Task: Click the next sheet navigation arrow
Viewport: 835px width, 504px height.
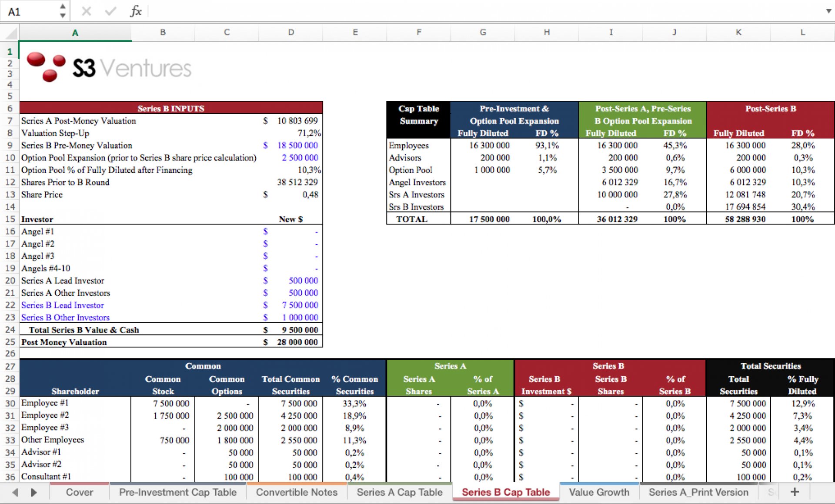Action: [x=34, y=492]
